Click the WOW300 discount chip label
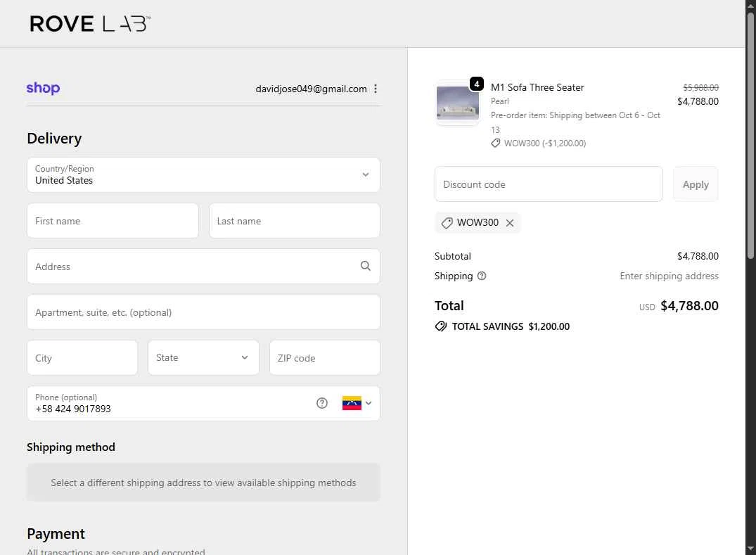The width and height of the screenshot is (756, 555). click(478, 222)
